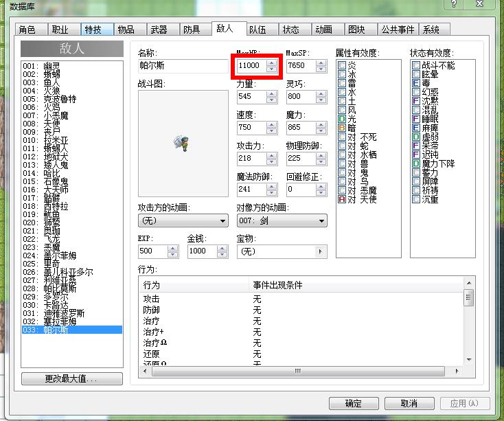Click the 灵巧 stepper arrows
The height and width of the screenshot is (421, 504).
pyautogui.click(x=321, y=97)
